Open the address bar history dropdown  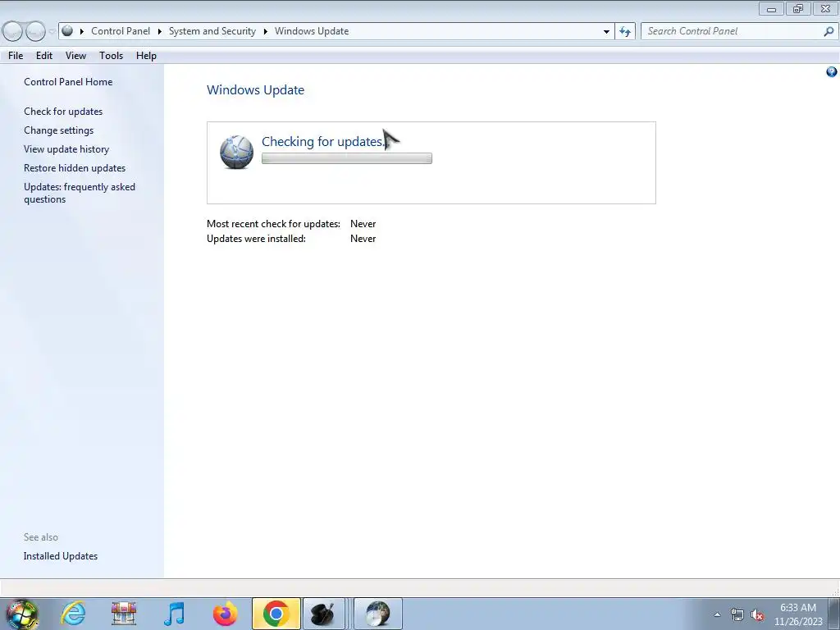(x=606, y=32)
